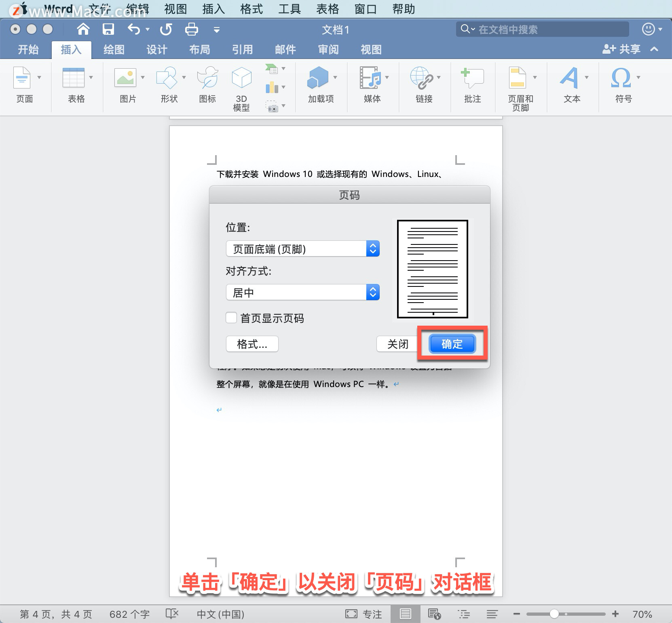672x623 pixels.
Task: Click the 页面 (Pages) ribbon icon
Action: [x=22, y=78]
